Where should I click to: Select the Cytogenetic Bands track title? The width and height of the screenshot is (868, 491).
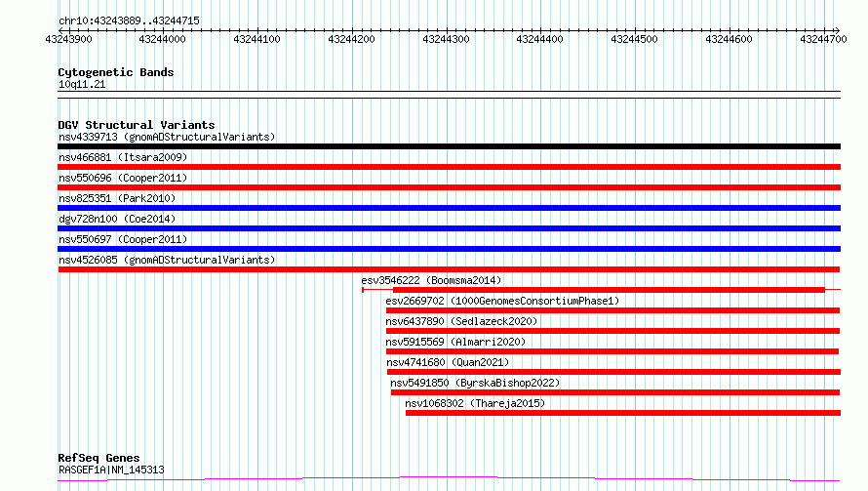click(116, 72)
